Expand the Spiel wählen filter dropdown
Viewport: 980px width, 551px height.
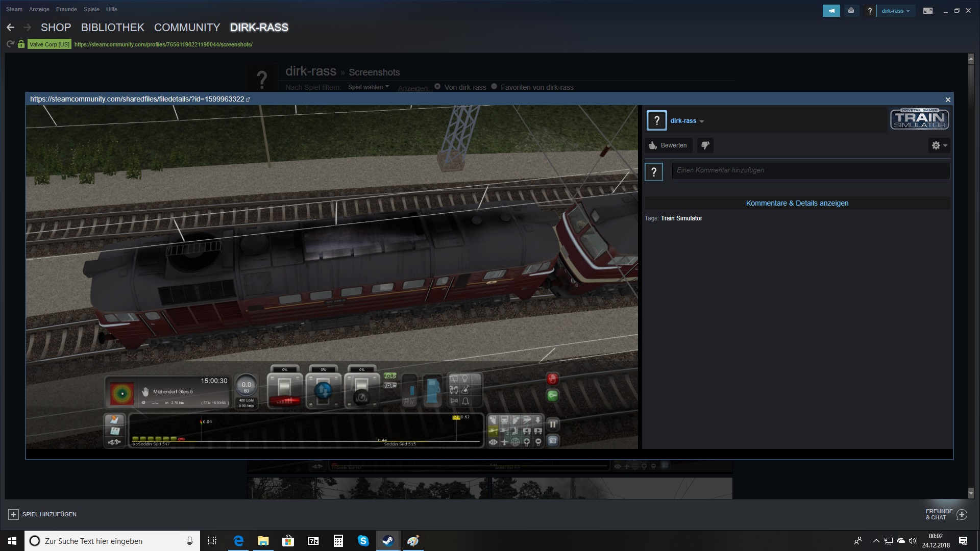[368, 87]
